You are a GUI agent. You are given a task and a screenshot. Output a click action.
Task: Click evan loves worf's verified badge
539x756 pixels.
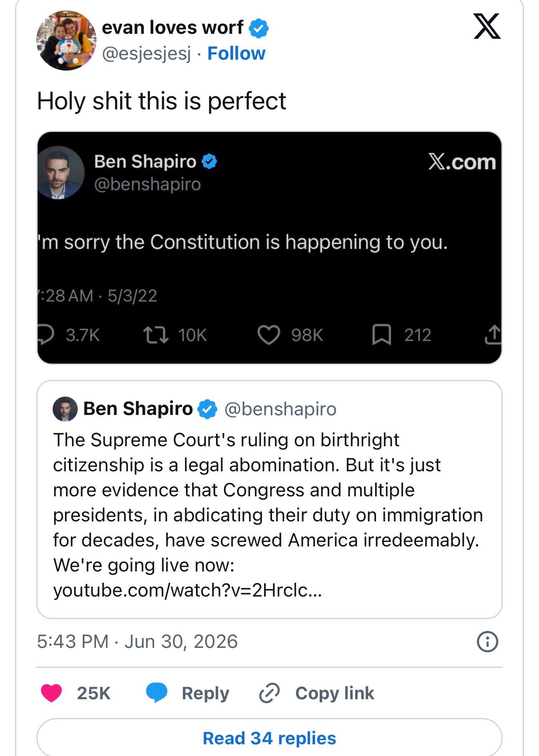coord(259,28)
